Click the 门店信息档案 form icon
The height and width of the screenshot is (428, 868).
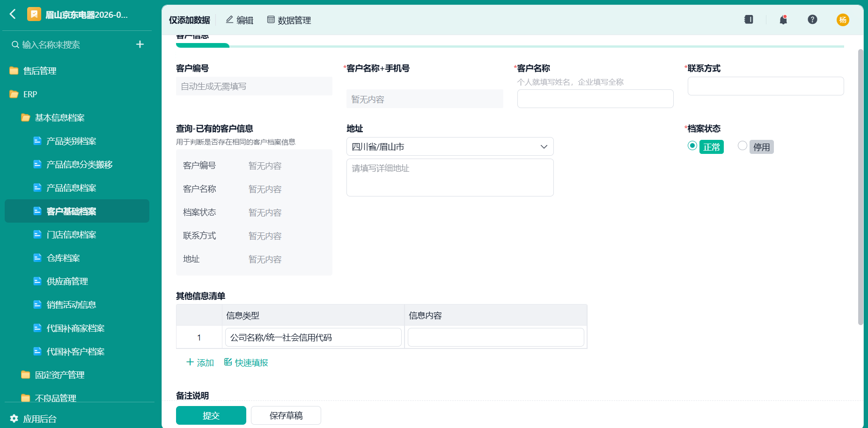(37, 234)
